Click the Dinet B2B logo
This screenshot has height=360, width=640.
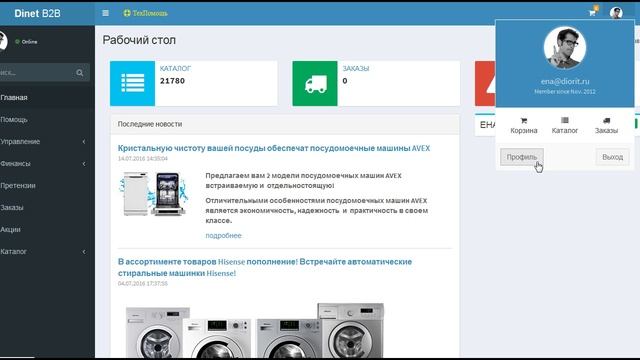pyautogui.click(x=37, y=13)
